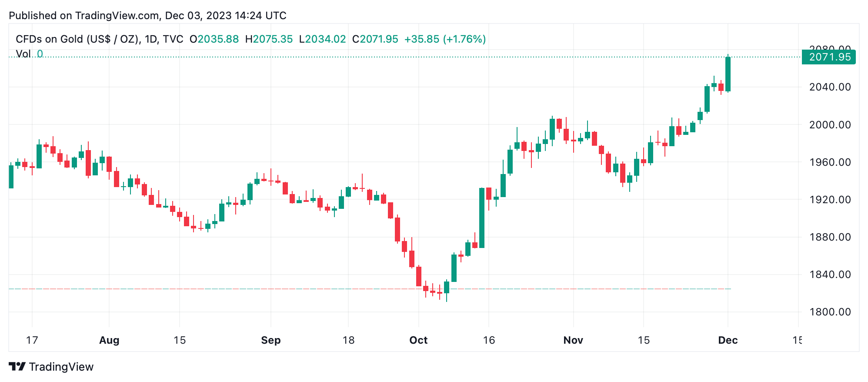Click the High value H2075.35
Viewport: 868px width, 382px height.
269,39
